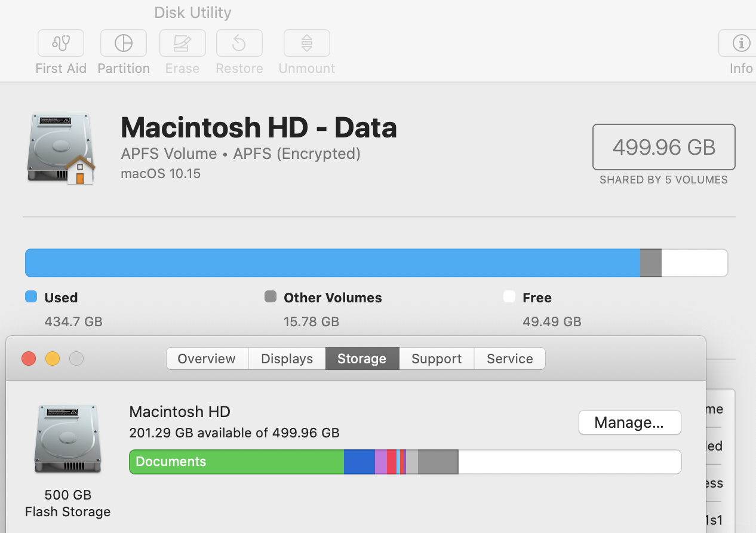Click the green Documents storage segment
Screen dimensions: 756x533
(236, 462)
